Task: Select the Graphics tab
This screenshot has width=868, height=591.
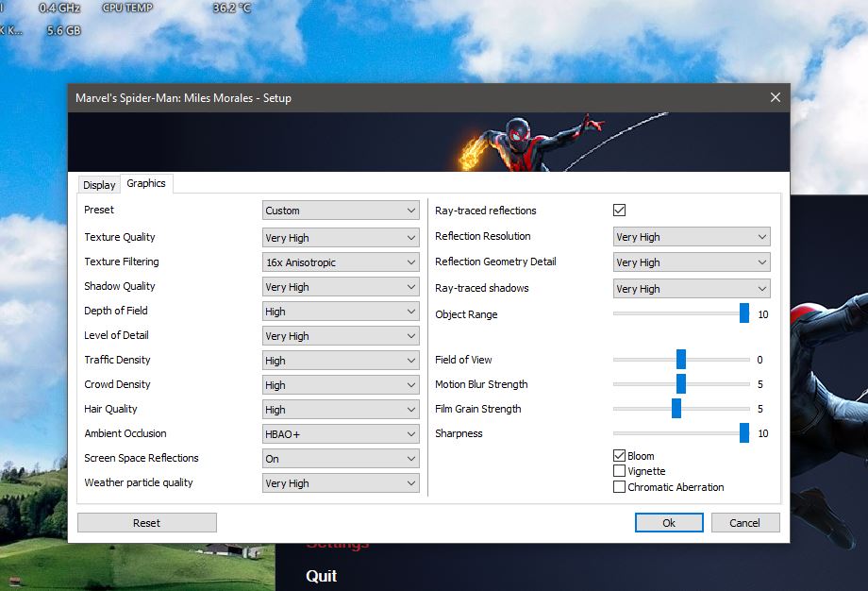Action: point(146,183)
